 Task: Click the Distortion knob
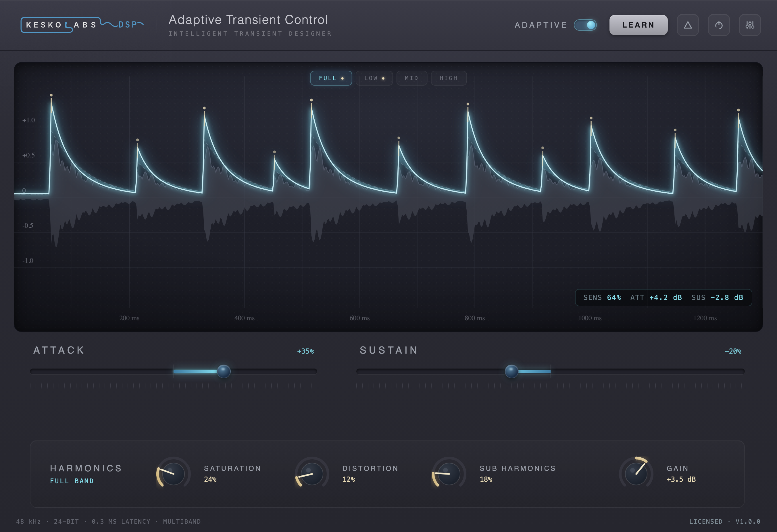[x=311, y=474]
